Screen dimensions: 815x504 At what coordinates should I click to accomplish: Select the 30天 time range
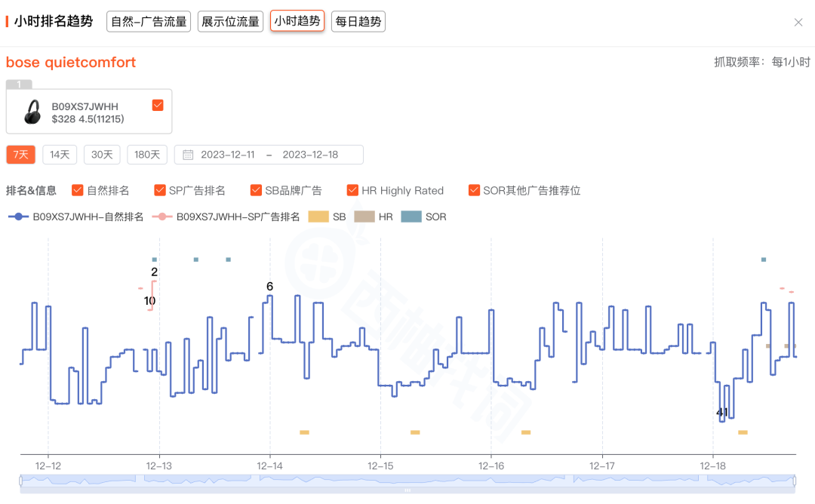[102, 155]
